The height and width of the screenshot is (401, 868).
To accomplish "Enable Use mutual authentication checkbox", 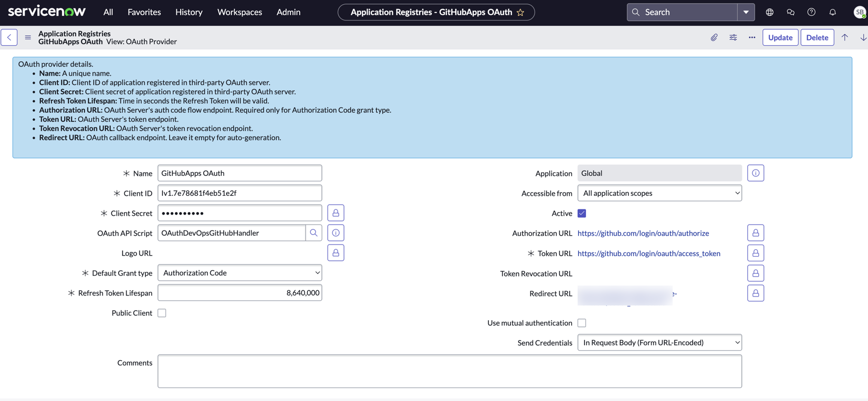I will pyautogui.click(x=582, y=323).
